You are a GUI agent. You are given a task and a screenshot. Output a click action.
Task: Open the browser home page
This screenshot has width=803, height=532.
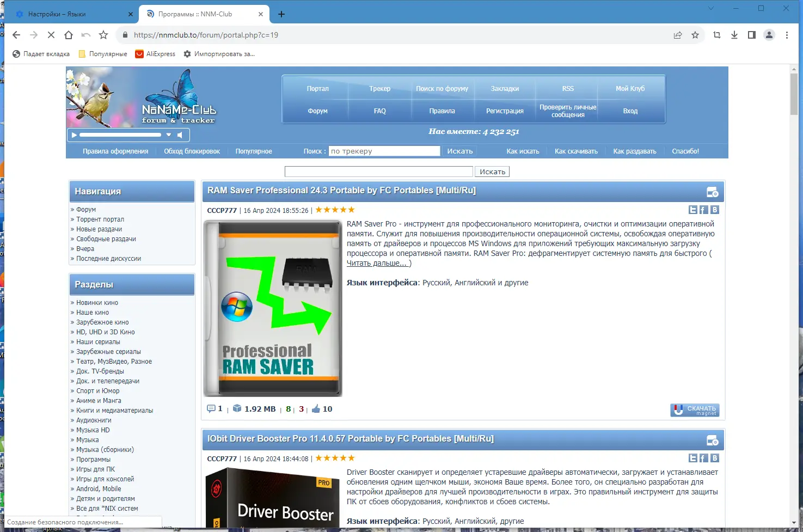[x=69, y=35]
